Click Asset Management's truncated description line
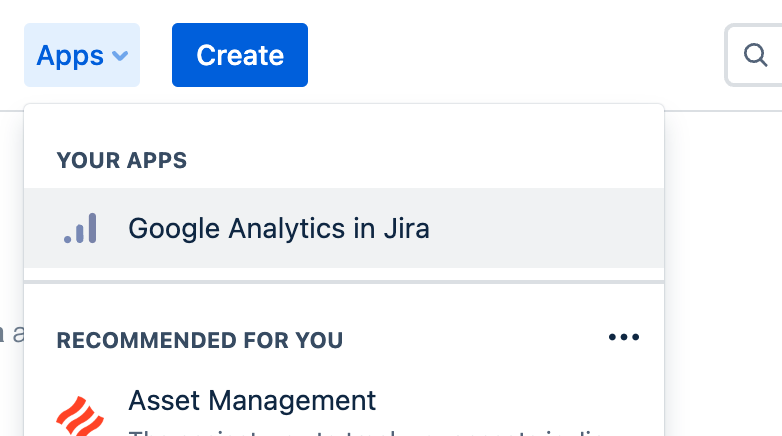Screen dimensions: 782x436 (350, 431)
